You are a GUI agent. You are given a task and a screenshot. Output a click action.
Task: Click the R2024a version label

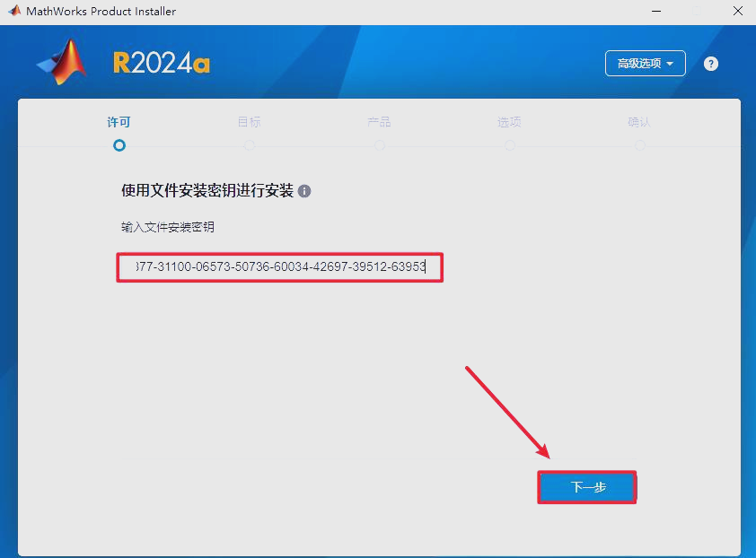coord(162,63)
